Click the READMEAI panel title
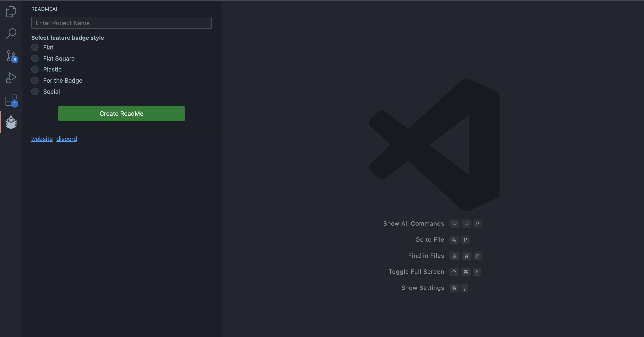 tap(44, 9)
